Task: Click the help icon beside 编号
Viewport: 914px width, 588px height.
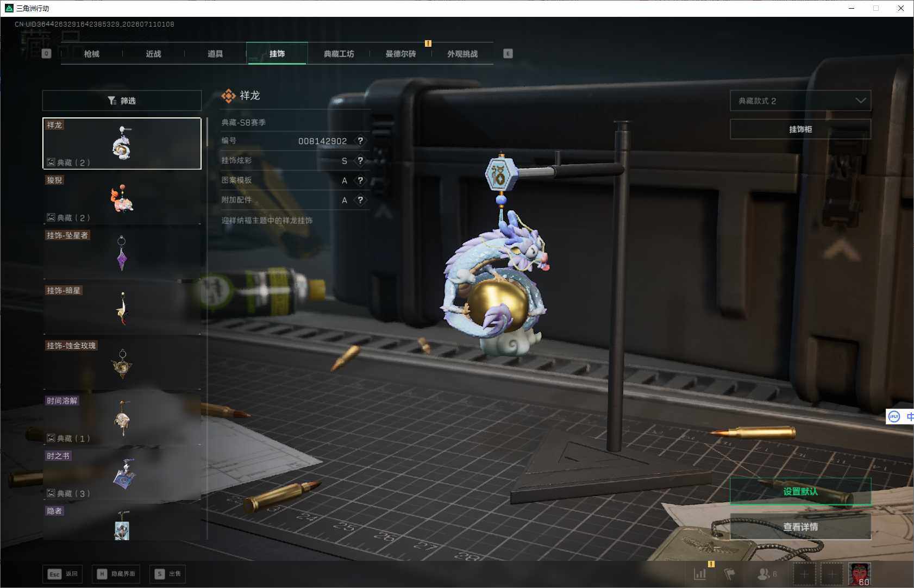Action: coord(360,141)
